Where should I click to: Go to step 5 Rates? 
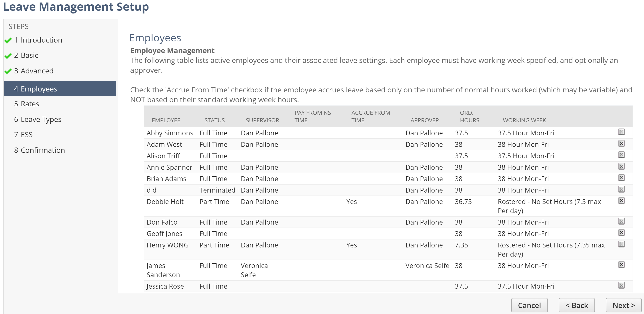click(x=26, y=104)
